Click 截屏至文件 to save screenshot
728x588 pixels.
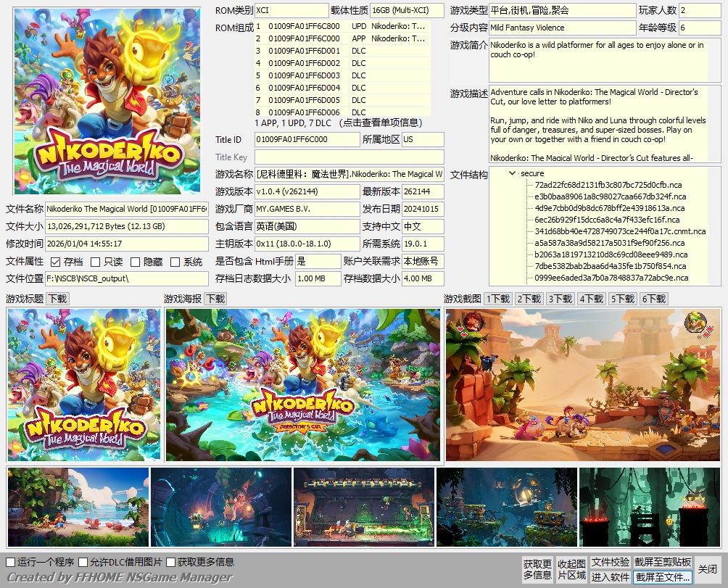[x=663, y=577]
